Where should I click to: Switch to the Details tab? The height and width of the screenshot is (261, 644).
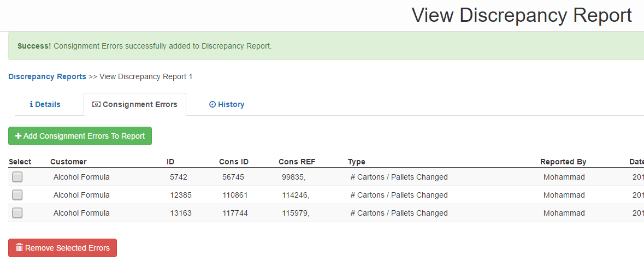(x=45, y=104)
